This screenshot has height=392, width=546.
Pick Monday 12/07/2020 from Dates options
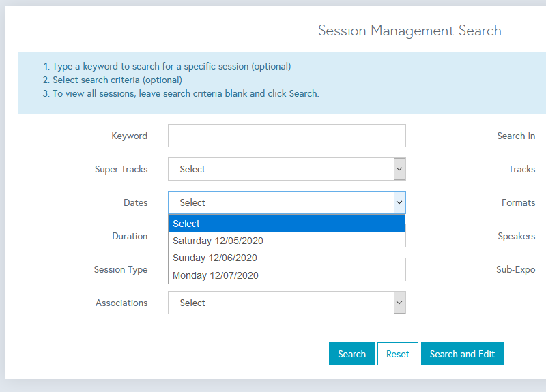(216, 275)
